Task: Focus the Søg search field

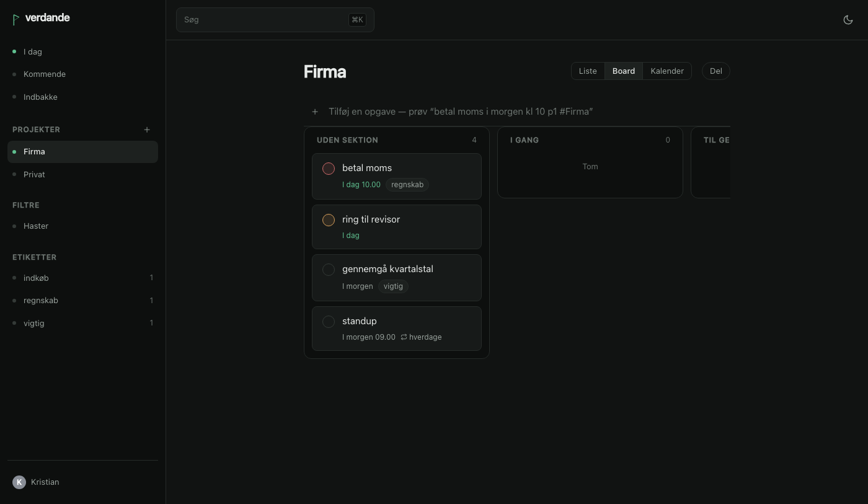Action: click(275, 20)
